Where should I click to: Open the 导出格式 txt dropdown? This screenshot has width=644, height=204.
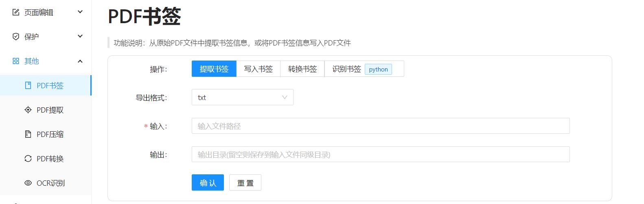(243, 98)
